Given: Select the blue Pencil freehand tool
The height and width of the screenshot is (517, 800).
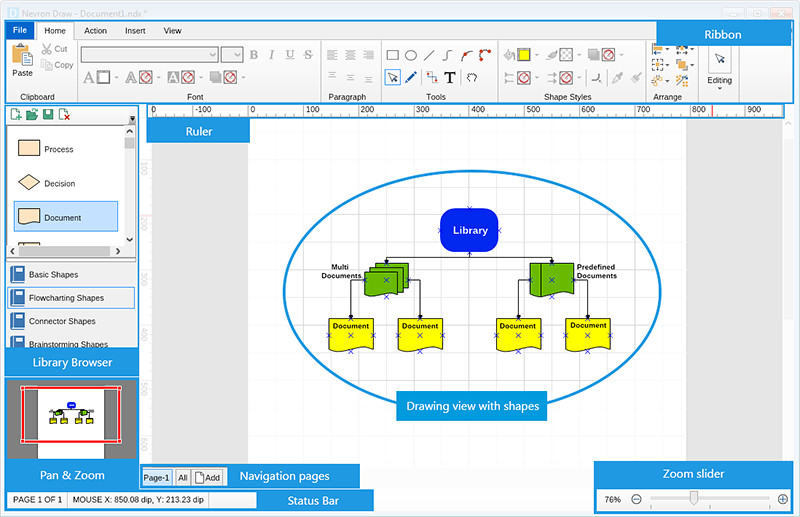Looking at the screenshot, I should (x=411, y=78).
